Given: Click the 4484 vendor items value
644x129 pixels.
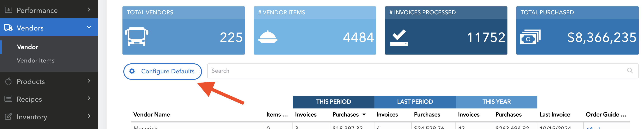Looking at the screenshot, I should pyautogui.click(x=359, y=37).
